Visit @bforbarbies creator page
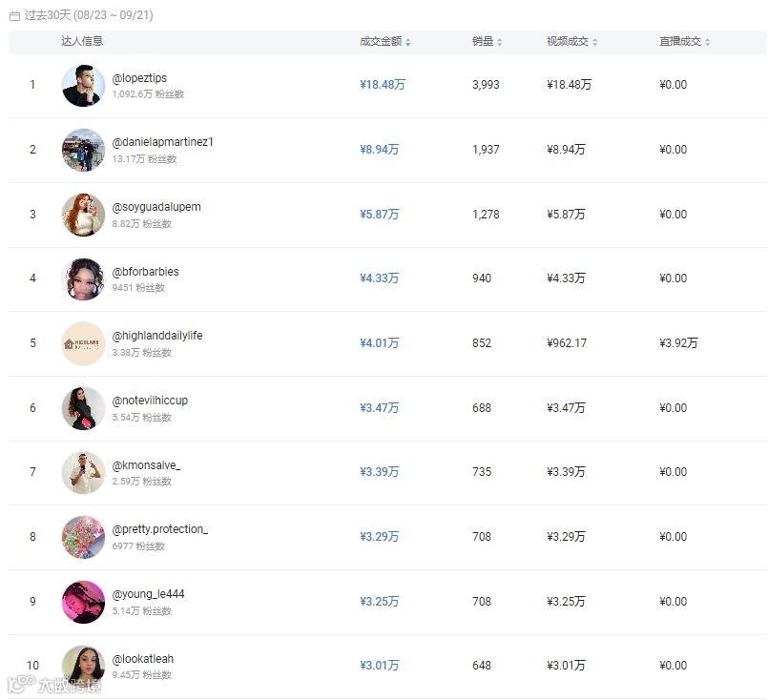 (x=145, y=272)
